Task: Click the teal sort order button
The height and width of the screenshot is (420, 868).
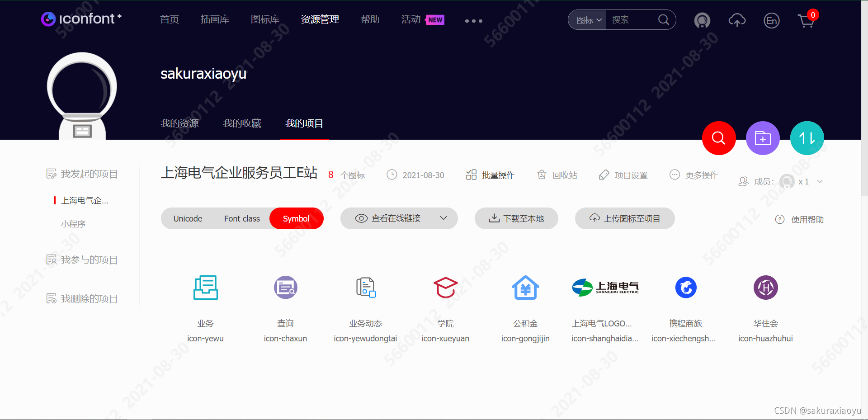Action: (807, 138)
